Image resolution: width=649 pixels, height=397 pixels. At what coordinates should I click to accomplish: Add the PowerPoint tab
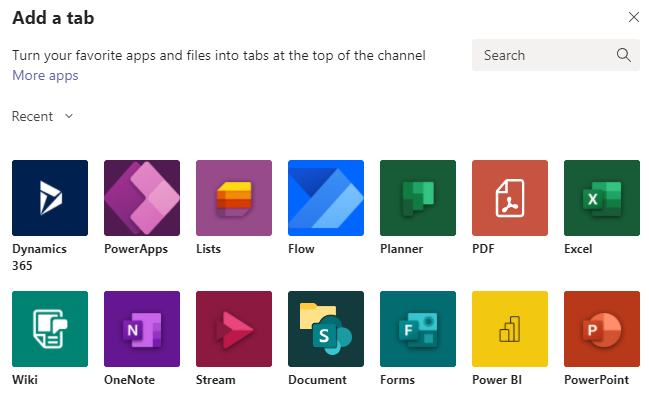(x=602, y=329)
